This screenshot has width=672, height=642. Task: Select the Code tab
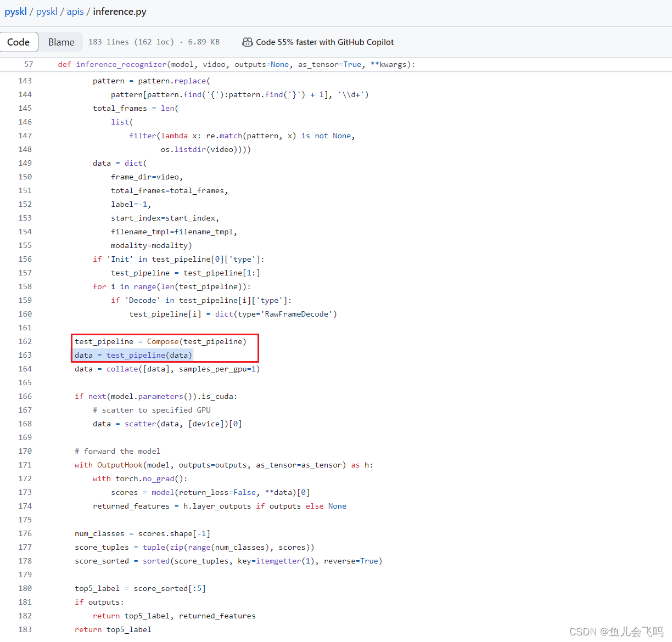(19, 42)
